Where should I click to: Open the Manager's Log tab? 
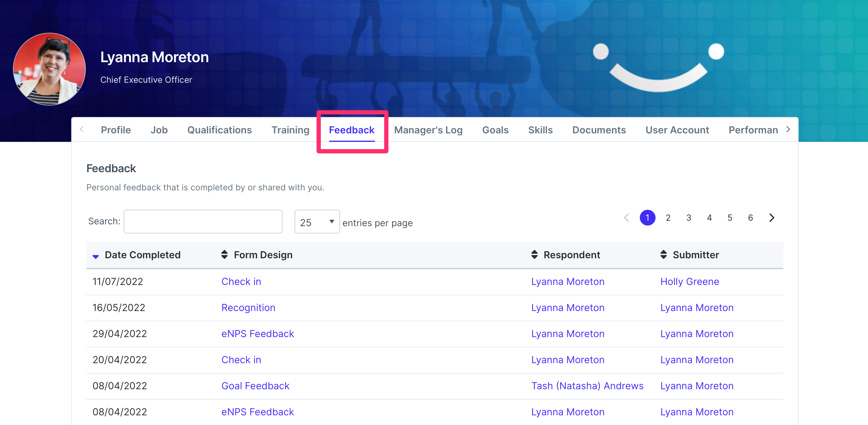coord(428,130)
